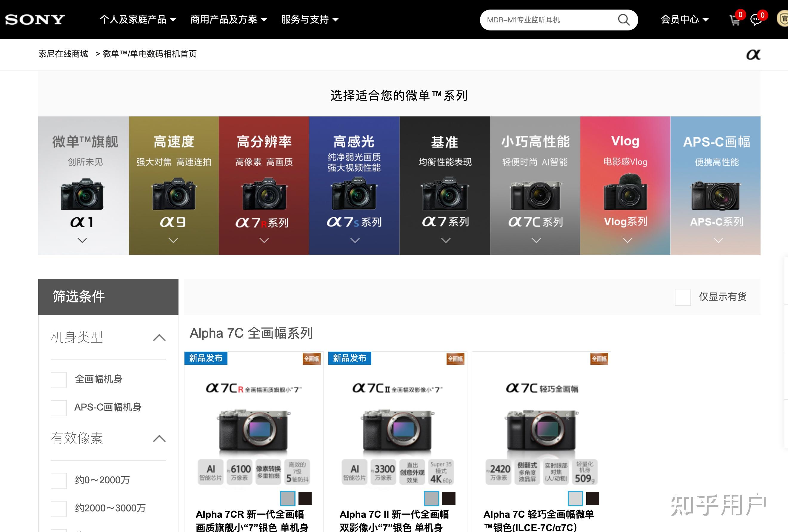
Task: Expand the α7 series chevron
Action: pos(446,240)
